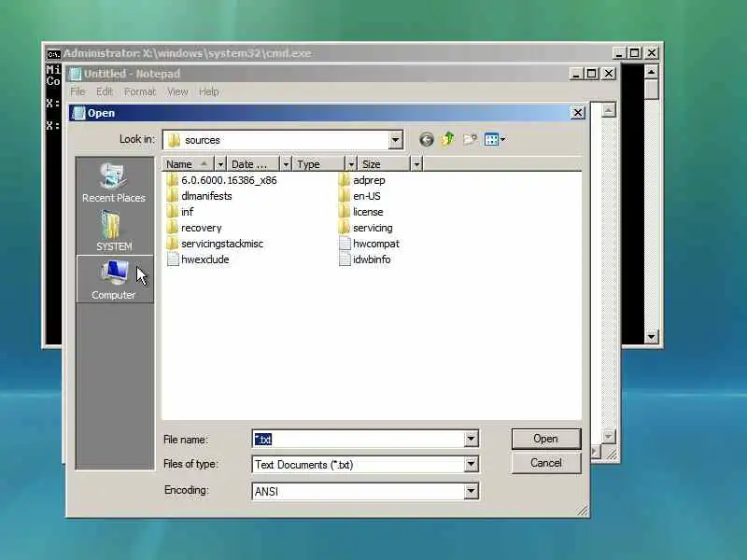Select the idwbinfo text file
This screenshot has height=560, width=747.
point(364,259)
